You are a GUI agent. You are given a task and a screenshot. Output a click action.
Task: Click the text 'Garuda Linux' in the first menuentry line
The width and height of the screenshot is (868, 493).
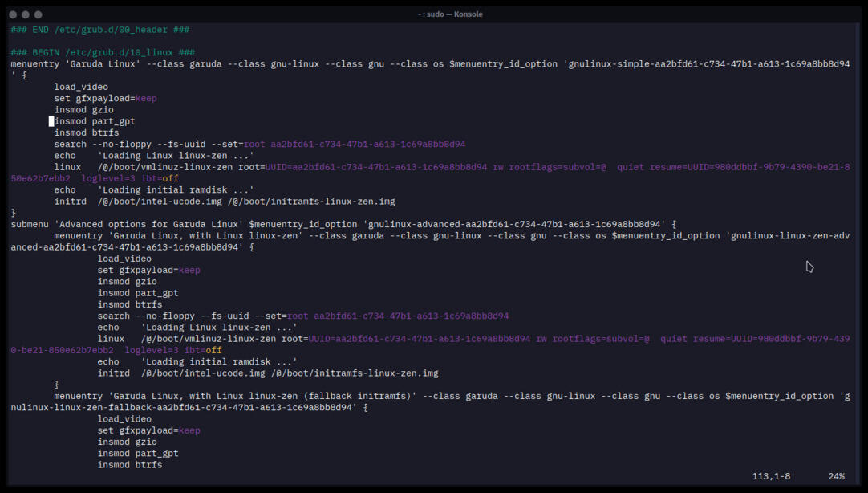click(x=103, y=64)
